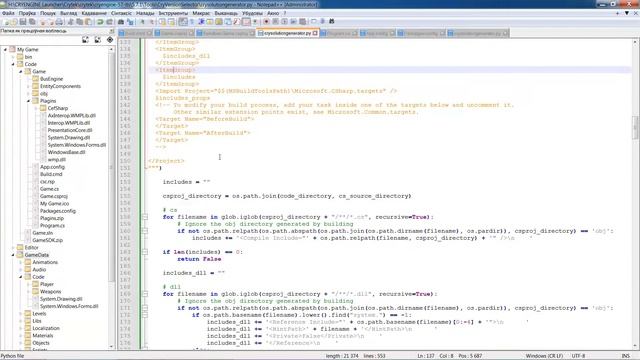Expand the EntityComponents folder

(28, 86)
